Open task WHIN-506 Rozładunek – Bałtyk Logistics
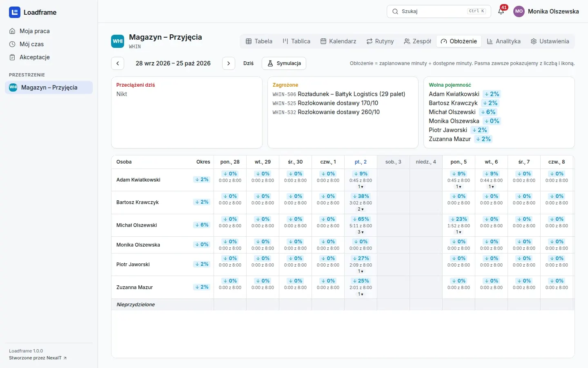Viewport: 588px width, 368px height. click(x=339, y=94)
